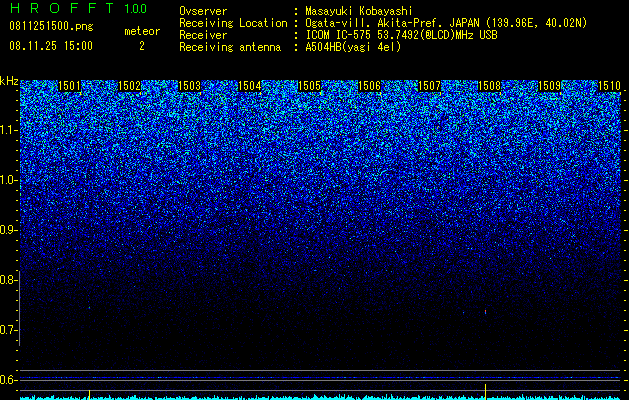
Task: Click the 1501 time label
Action: pos(69,86)
